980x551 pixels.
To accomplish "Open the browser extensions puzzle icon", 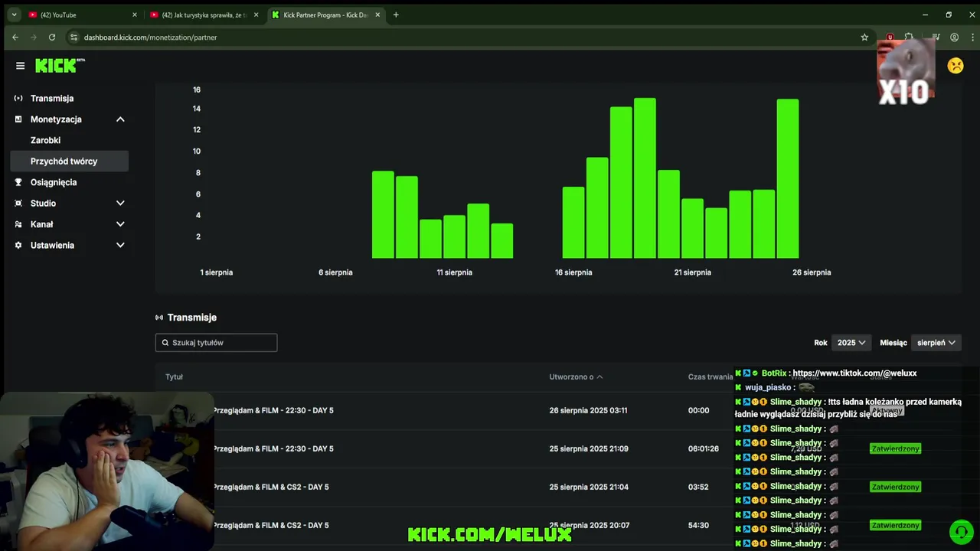I will click(x=909, y=37).
